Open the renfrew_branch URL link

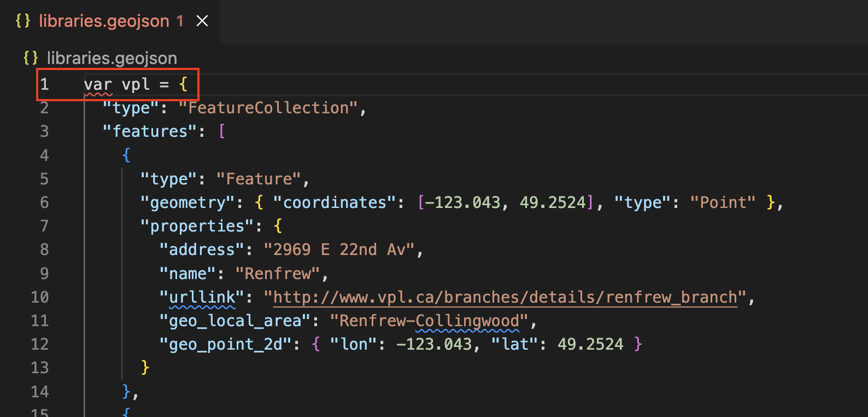(505, 297)
